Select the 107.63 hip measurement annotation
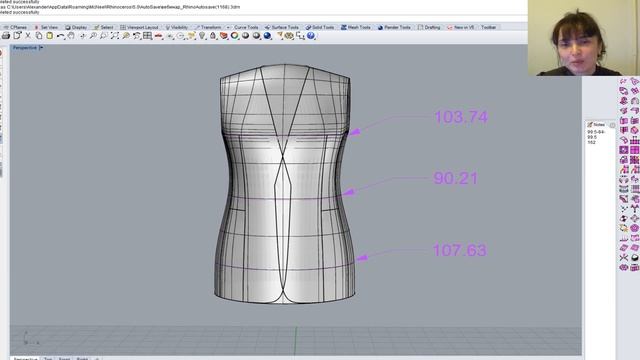Image resolution: width=640 pixels, height=360 pixels. (460, 250)
